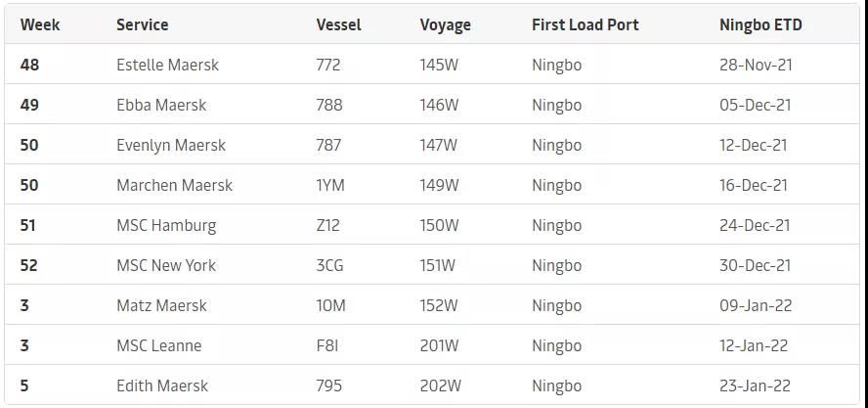Select the 23-Jan-22 ETD cell

(755, 385)
